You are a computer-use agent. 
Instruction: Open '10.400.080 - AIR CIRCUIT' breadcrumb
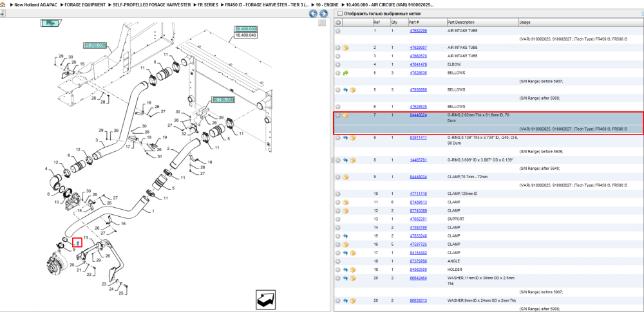[x=390, y=5]
